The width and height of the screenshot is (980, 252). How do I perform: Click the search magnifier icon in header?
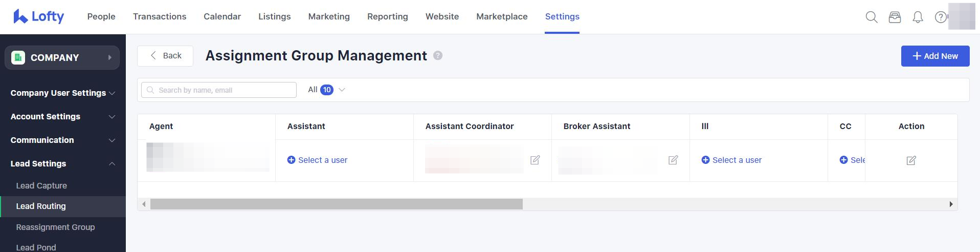coord(871,17)
